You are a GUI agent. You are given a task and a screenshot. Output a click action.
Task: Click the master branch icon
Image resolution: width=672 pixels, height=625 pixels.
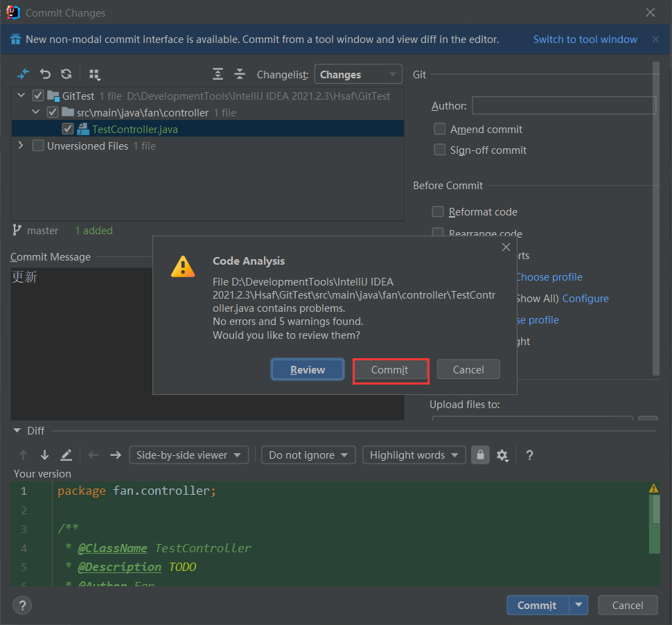pyautogui.click(x=17, y=230)
